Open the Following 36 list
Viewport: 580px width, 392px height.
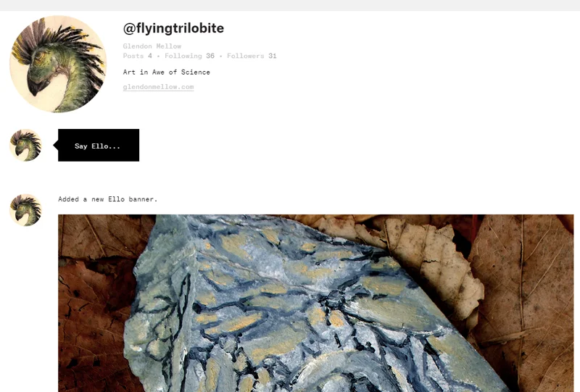[189, 56]
